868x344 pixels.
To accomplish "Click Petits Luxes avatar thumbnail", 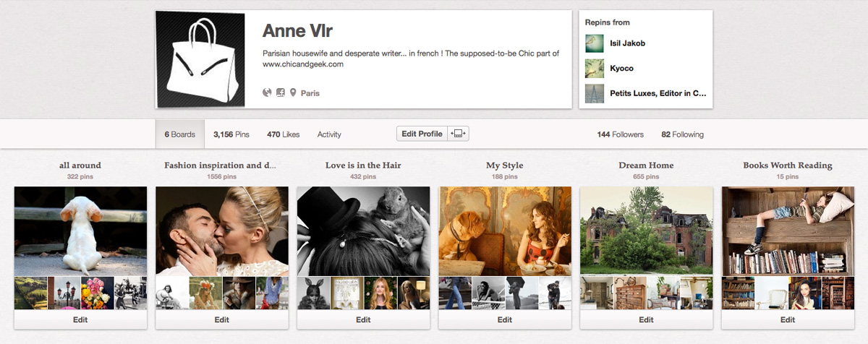I will pos(594,93).
